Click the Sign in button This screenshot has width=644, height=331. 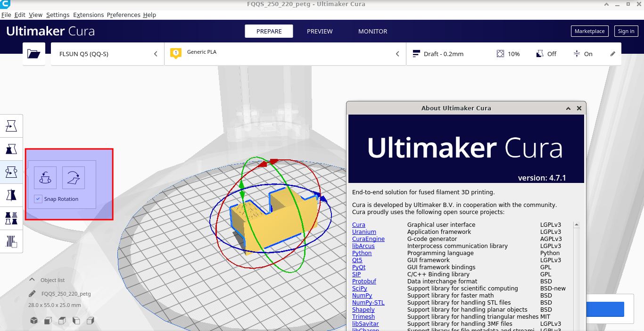(x=626, y=31)
